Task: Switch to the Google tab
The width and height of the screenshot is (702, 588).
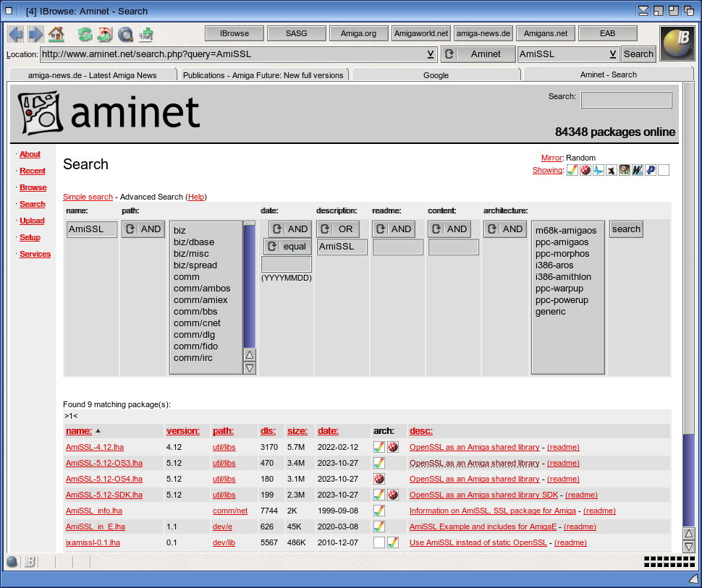Action: [436, 75]
